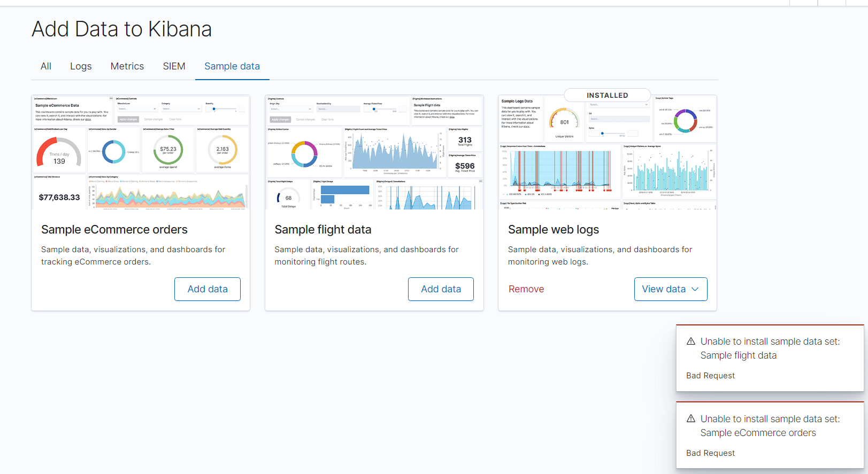Click the Sample flight data error toast message
This screenshot has height=474, width=868.
(770, 348)
